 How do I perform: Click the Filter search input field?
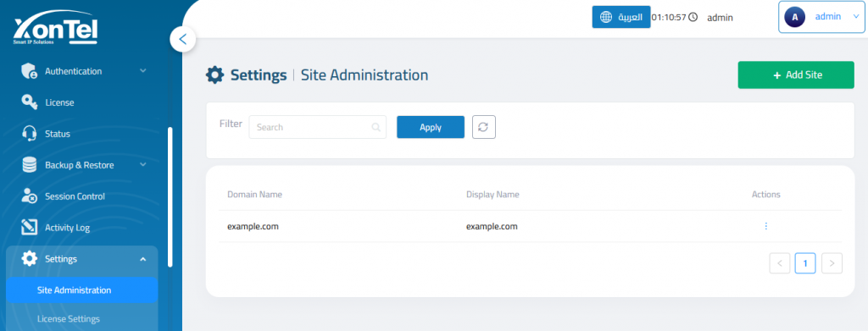click(317, 127)
